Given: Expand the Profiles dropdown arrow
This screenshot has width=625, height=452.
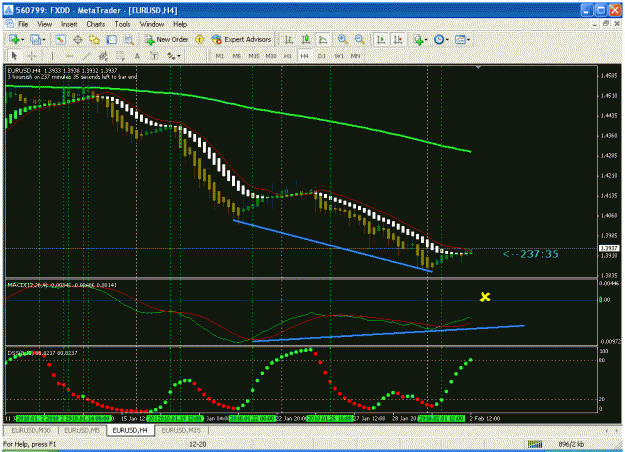Looking at the screenshot, I should point(44,39).
